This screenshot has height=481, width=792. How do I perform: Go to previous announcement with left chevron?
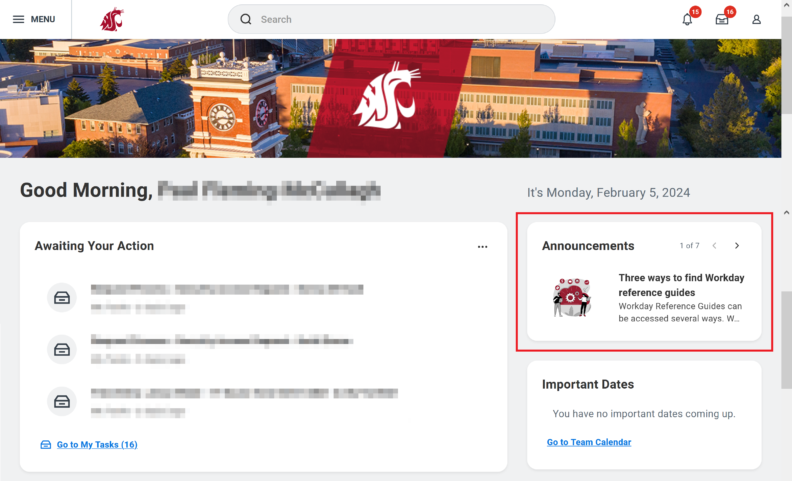pyautogui.click(x=715, y=245)
